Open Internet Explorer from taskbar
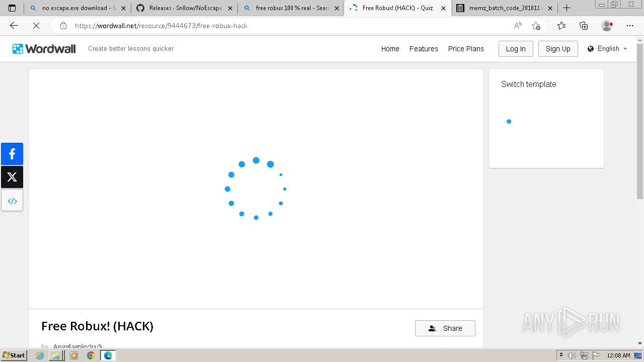The height and width of the screenshot is (362, 644). tap(40, 355)
